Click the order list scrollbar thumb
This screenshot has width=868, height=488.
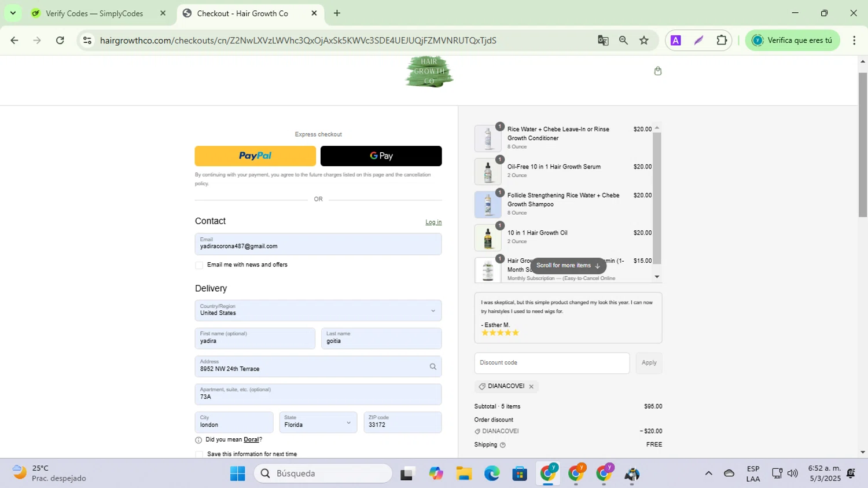coord(657,199)
